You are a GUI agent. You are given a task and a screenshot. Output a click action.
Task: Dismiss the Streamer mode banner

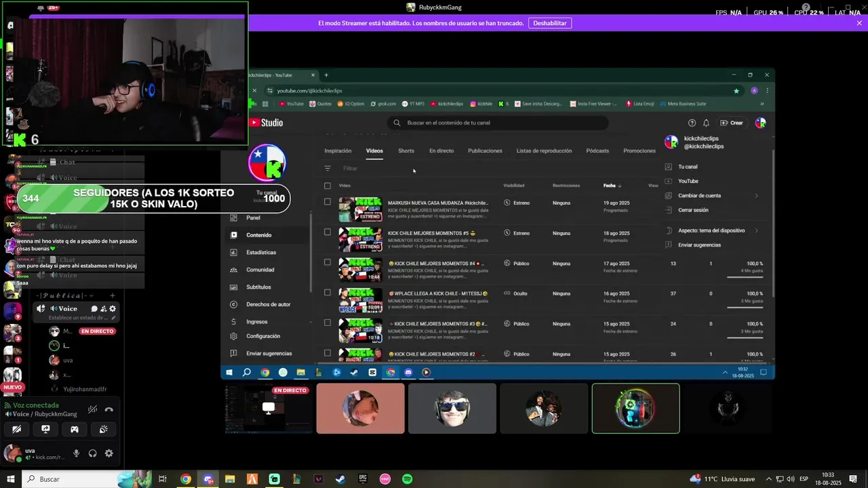859,23
